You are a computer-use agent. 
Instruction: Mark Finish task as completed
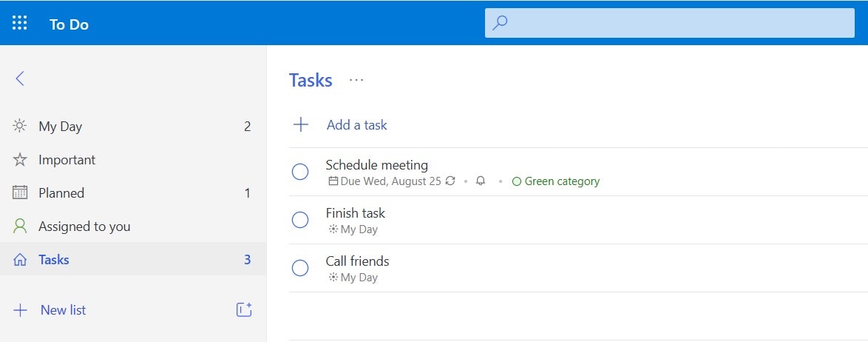pos(300,220)
